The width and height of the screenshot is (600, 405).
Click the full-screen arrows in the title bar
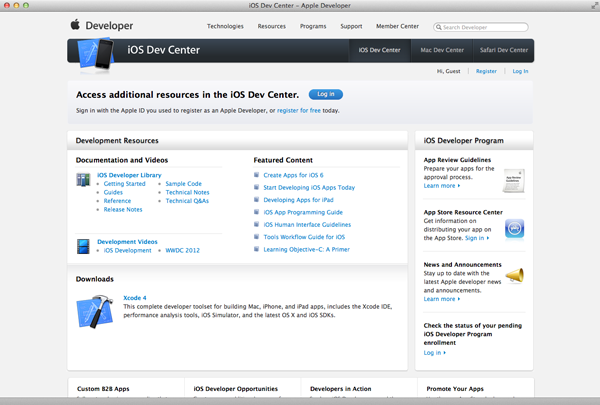pyautogui.click(x=594, y=5)
